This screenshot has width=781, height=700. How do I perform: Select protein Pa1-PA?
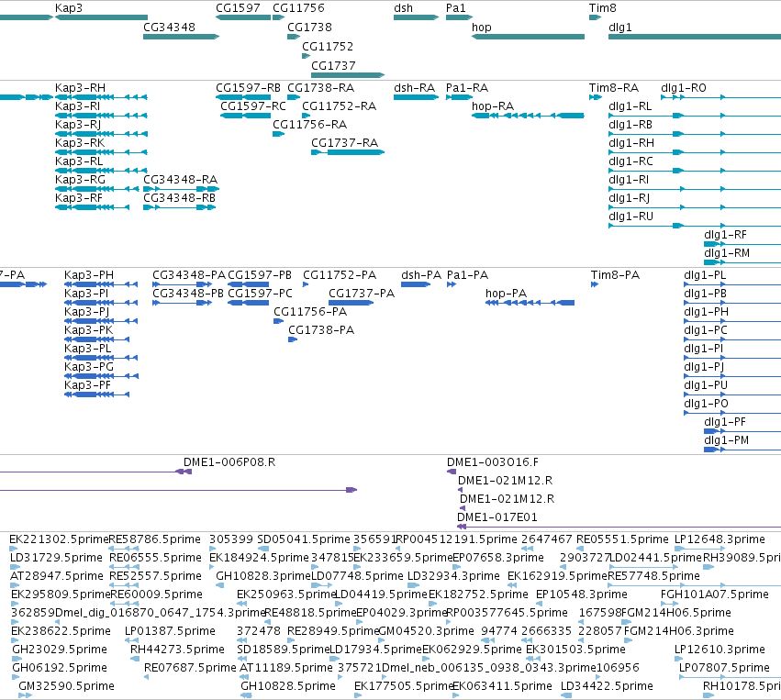(x=452, y=284)
